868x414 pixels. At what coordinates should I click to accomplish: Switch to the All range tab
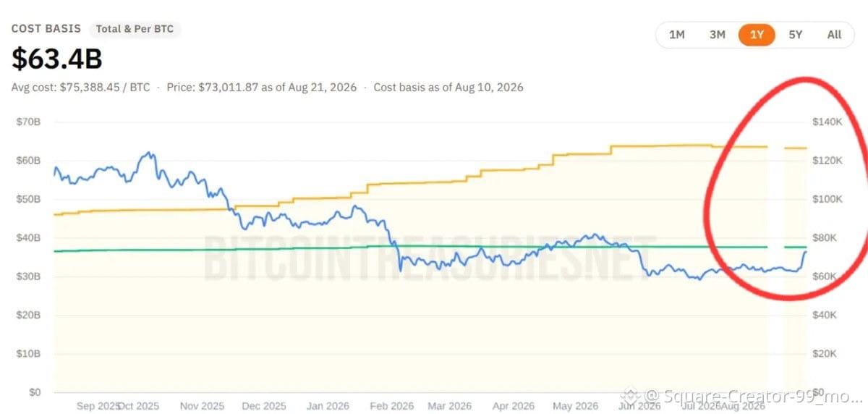(x=834, y=35)
